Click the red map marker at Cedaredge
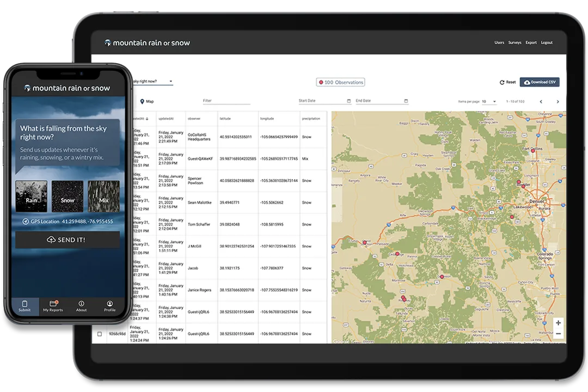The width and height of the screenshot is (588, 392). tap(397, 254)
